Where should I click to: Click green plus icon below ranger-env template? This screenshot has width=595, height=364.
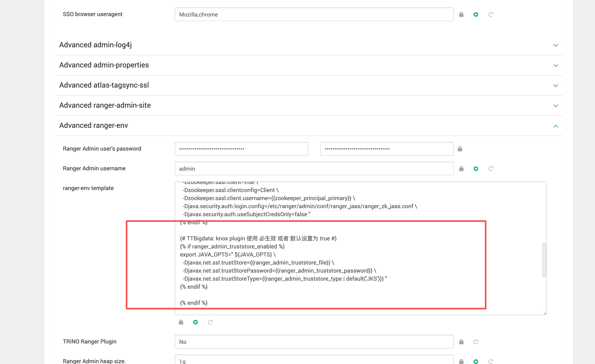tap(196, 322)
